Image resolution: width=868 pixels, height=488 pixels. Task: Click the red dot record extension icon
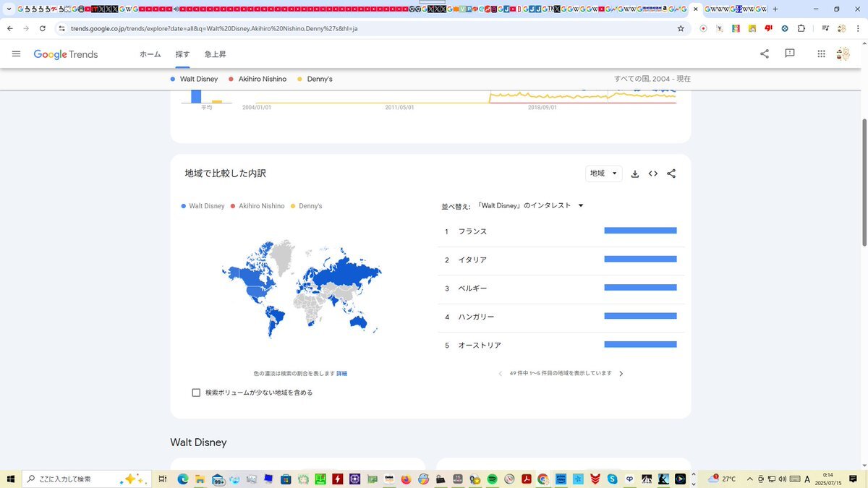tap(703, 28)
